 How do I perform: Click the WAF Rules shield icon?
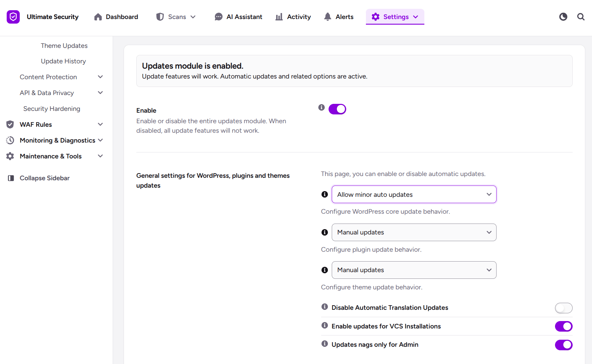(x=10, y=124)
